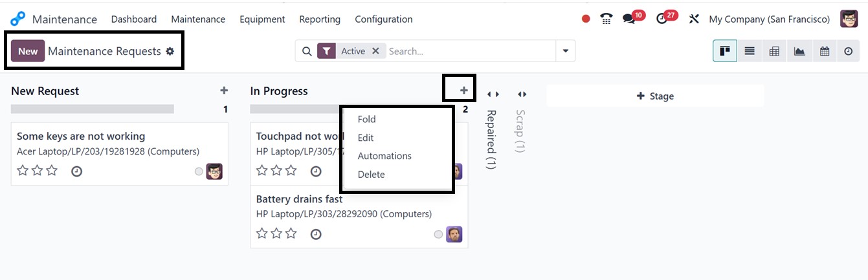The image size is (868, 280).
Task: Focus the Search input field
Action: click(x=469, y=51)
